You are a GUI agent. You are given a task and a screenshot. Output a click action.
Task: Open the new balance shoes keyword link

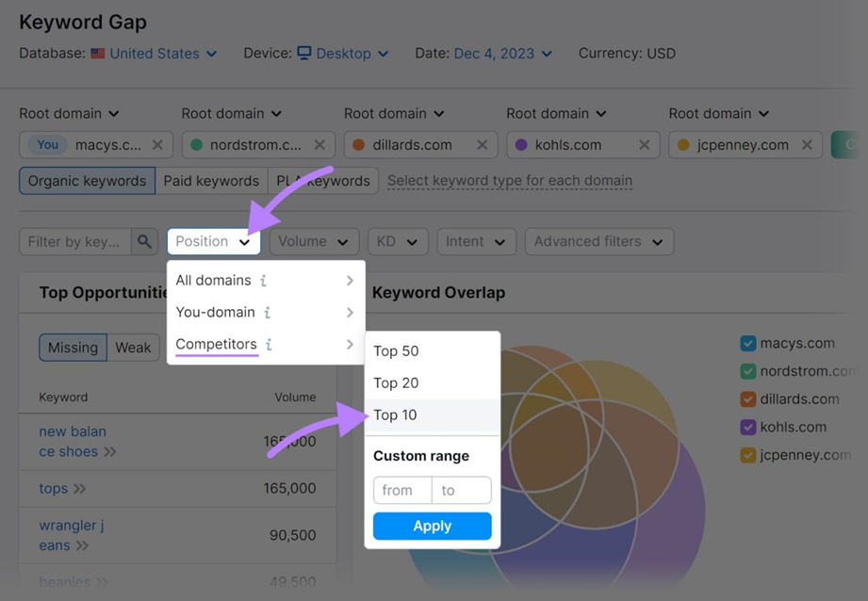pyautogui.click(x=73, y=442)
